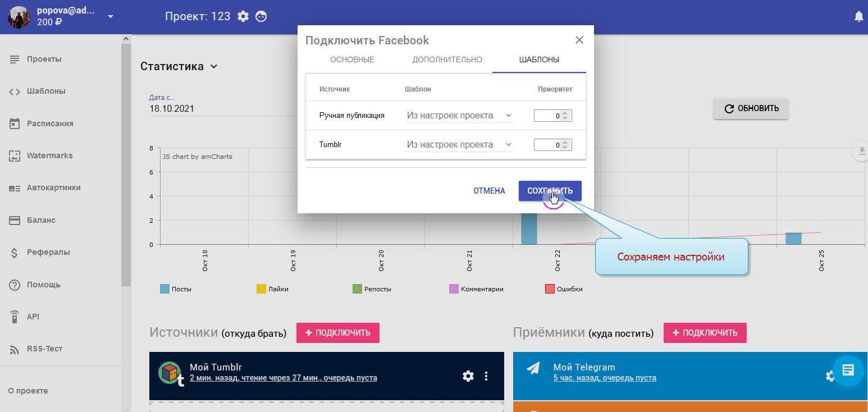Screen dimensions: 868x412
Task: Toggle Ошибки series in chart legend
Action: tap(550, 289)
